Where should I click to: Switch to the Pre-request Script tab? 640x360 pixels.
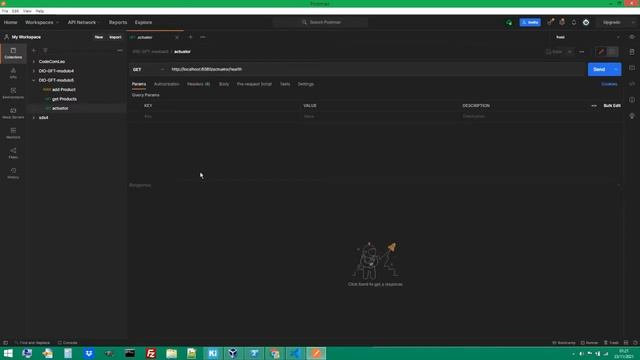point(254,84)
